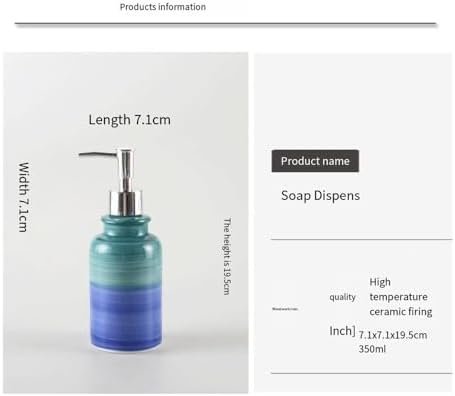This screenshot has width=455, height=396.
Task: Click the tiny label left of quality
Action: pyautogui.click(x=285, y=309)
